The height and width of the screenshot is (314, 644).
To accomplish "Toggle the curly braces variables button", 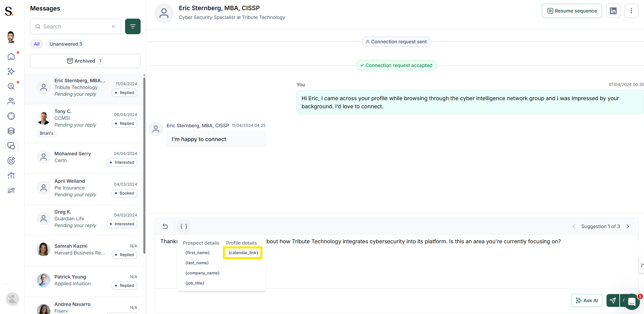I will click(184, 226).
